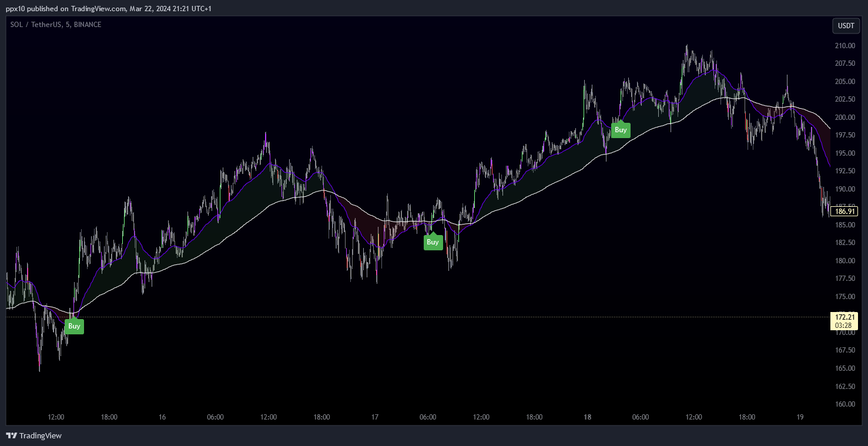Select the Buy signal label near 182.50
Viewport: 868px width, 446px height.
[x=433, y=242]
